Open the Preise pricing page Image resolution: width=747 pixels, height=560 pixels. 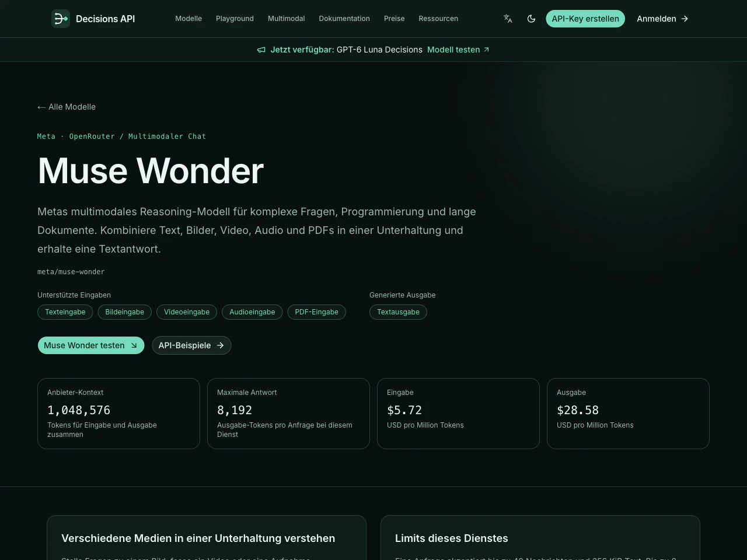pyautogui.click(x=394, y=19)
